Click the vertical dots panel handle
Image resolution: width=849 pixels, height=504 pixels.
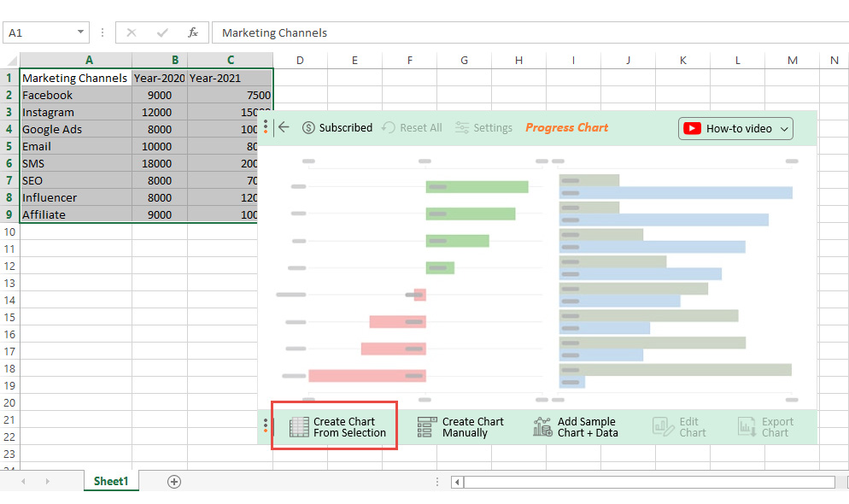[x=266, y=127]
